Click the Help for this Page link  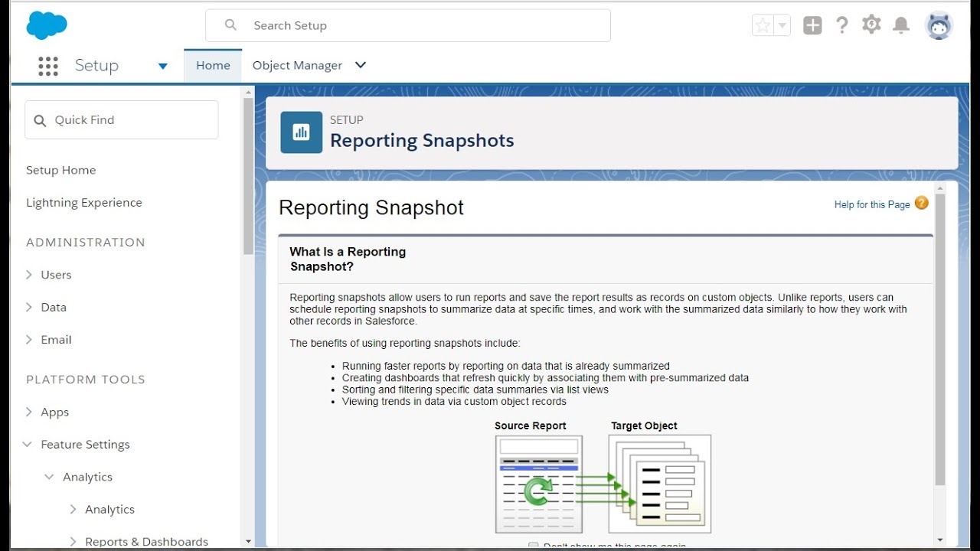pos(872,204)
